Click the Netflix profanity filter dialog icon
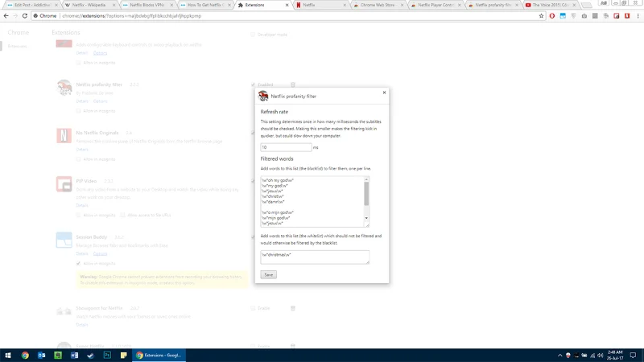This screenshot has height=362, width=644. pyautogui.click(x=263, y=96)
